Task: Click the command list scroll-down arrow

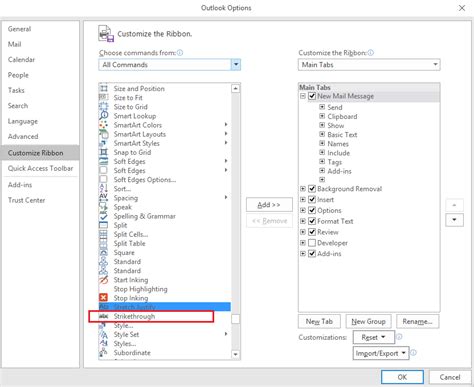Action: click(236, 354)
